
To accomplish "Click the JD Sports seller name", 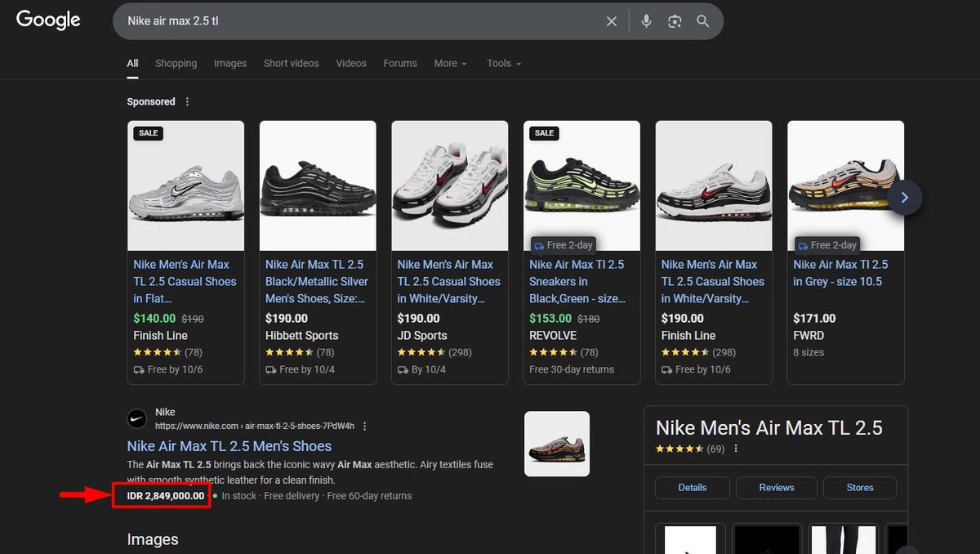I will [x=422, y=336].
